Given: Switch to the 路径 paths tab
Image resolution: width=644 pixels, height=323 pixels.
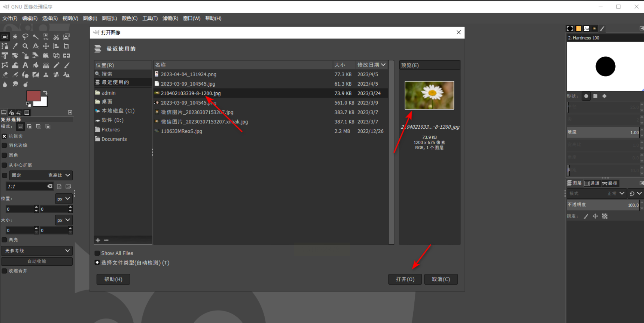Looking at the screenshot, I should point(610,183).
